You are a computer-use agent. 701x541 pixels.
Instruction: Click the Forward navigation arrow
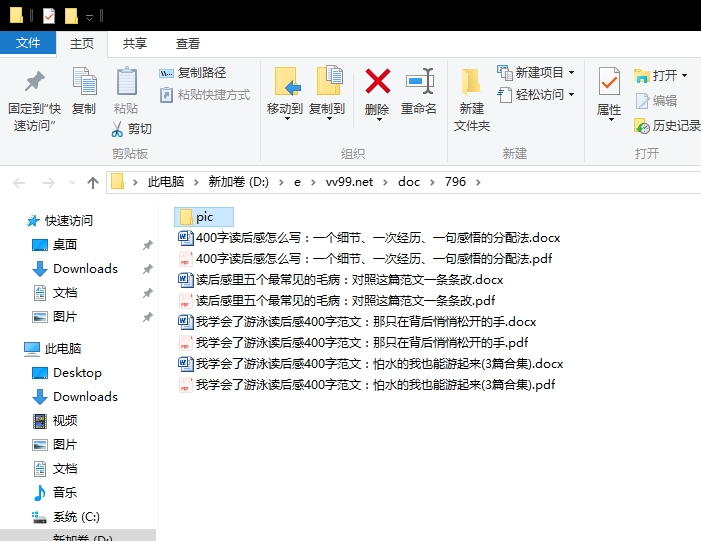point(49,182)
